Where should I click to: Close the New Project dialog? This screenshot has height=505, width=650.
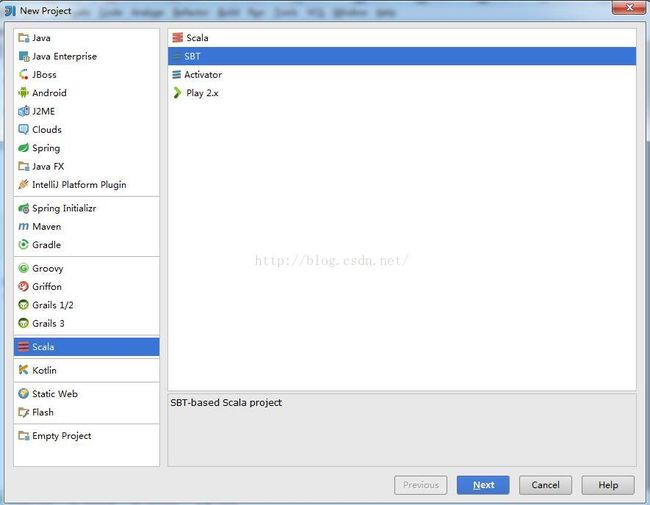click(629, 7)
